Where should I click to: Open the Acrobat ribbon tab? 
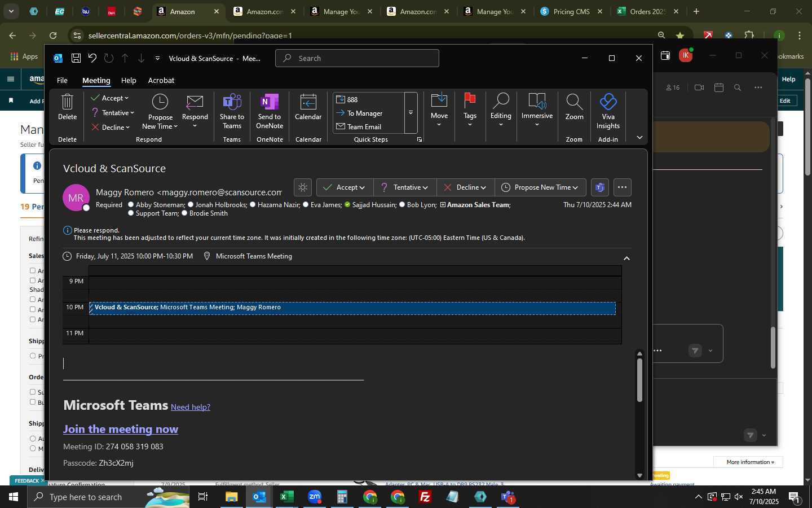point(161,80)
